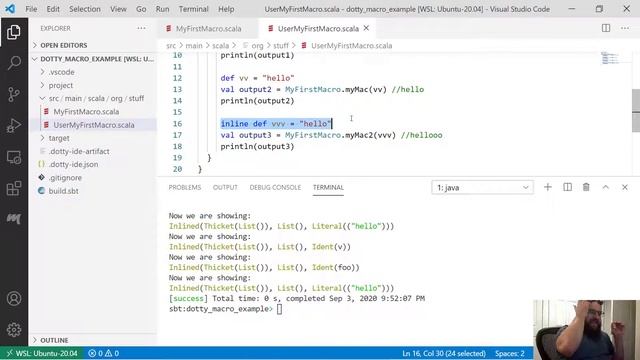640x360 pixels.
Task: Open the Extensions view
Action: coord(13,188)
